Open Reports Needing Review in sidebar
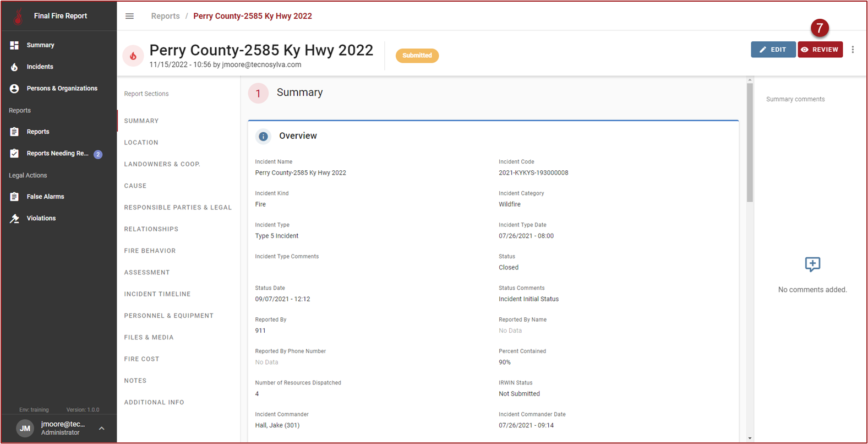This screenshot has height=444, width=868. pyautogui.click(x=57, y=154)
